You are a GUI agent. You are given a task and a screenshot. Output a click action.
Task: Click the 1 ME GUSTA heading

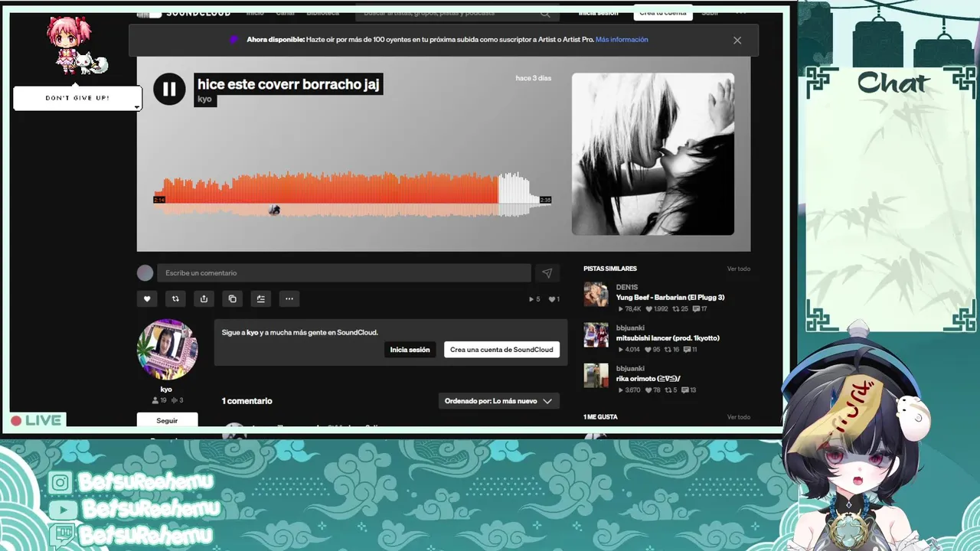pyautogui.click(x=600, y=417)
